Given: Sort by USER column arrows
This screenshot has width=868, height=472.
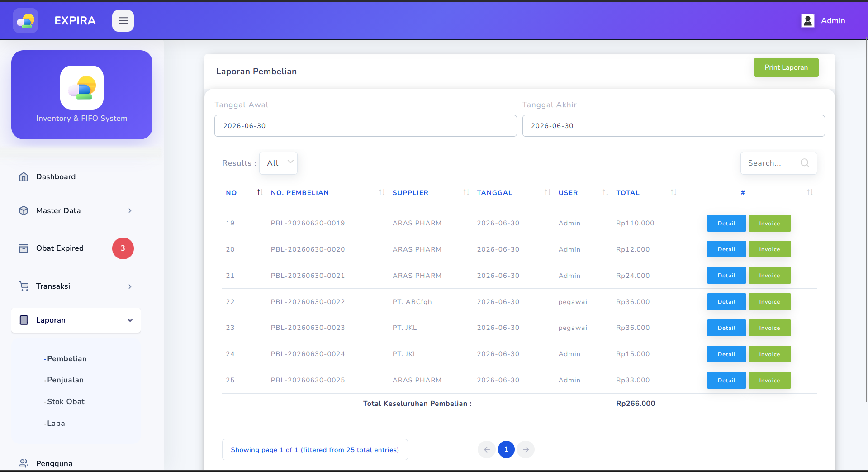Looking at the screenshot, I should (x=606, y=192).
